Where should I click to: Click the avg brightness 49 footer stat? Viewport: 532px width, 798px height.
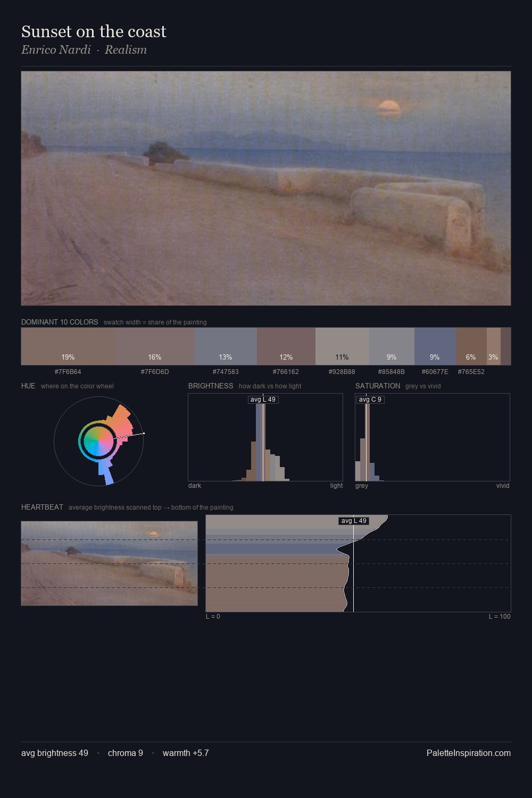point(55,753)
